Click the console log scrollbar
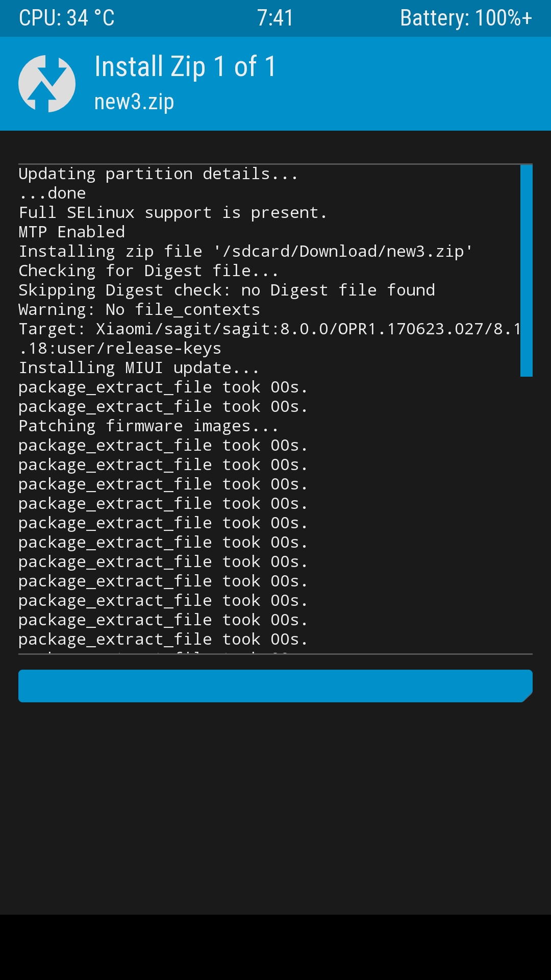Image resolution: width=551 pixels, height=980 pixels. pos(526,271)
